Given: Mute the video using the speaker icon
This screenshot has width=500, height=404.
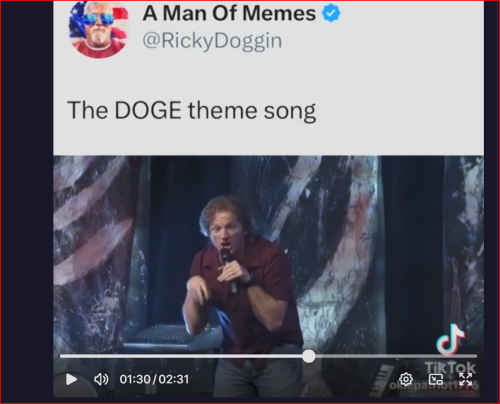Looking at the screenshot, I should click(101, 379).
